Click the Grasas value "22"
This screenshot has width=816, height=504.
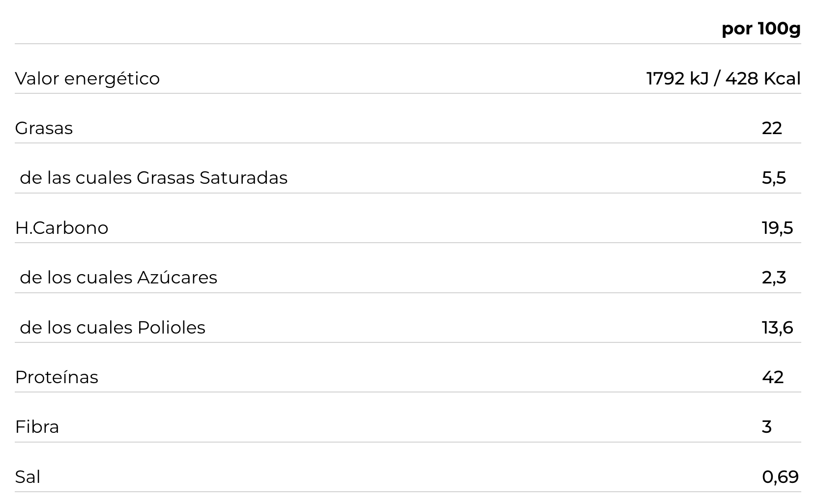coord(772,128)
